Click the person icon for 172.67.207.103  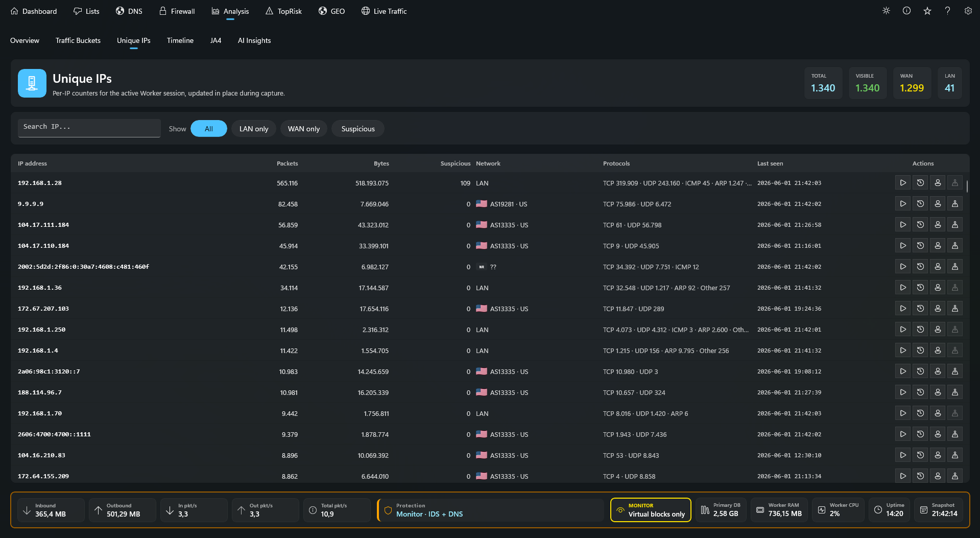point(938,309)
